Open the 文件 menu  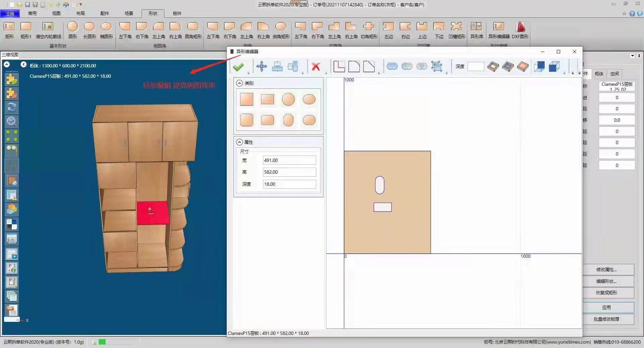click(x=10, y=14)
